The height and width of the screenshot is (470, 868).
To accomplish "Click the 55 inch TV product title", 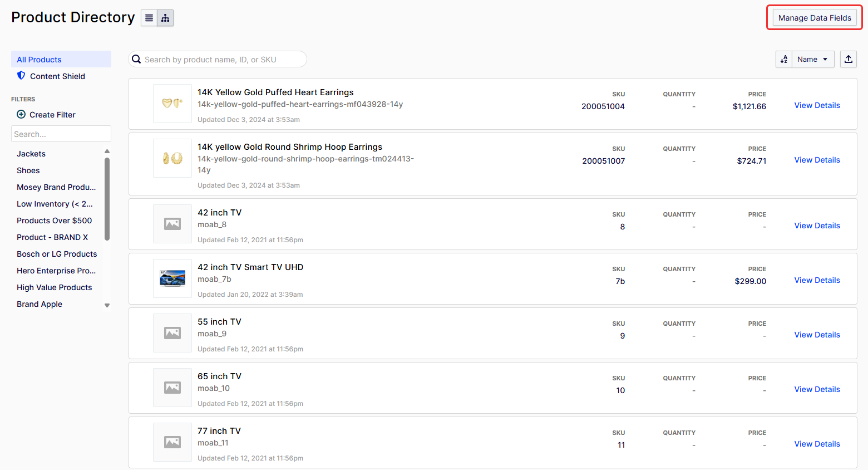I will [219, 322].
